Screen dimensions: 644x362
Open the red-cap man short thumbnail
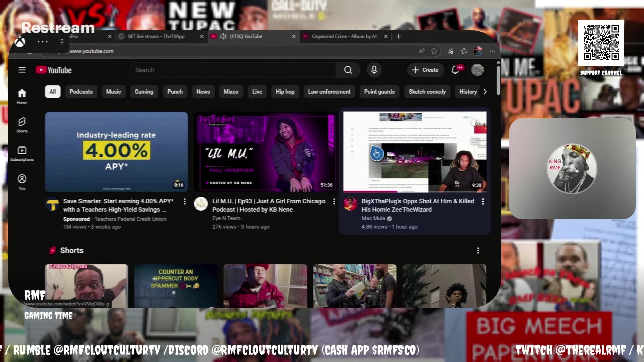click(x=265, y=286)
